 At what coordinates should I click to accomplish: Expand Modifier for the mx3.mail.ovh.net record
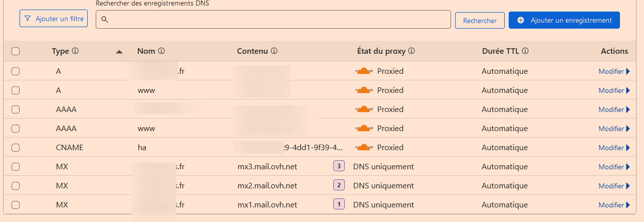pyautogui.click(x=614, y=167)
